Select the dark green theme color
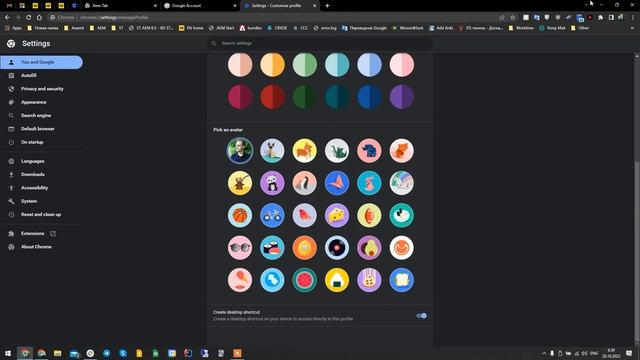Screen dimensions: 640x360 point(304,97)
